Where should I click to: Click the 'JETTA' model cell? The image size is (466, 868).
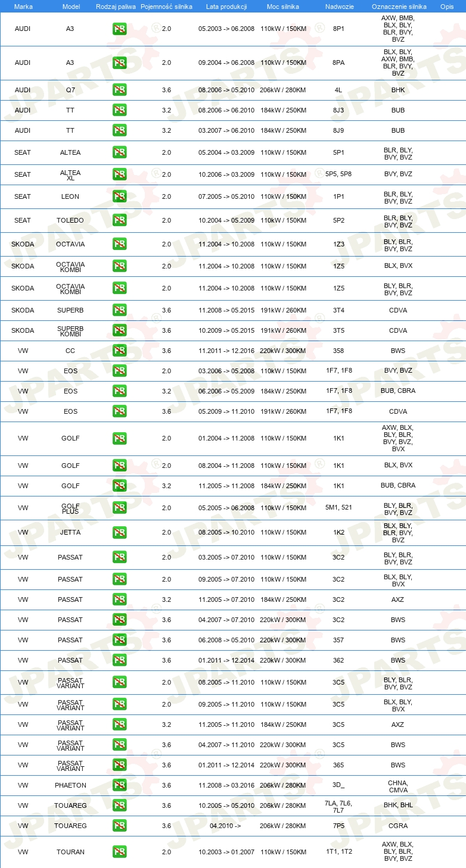pyautogui.click(x=70, y=533)
